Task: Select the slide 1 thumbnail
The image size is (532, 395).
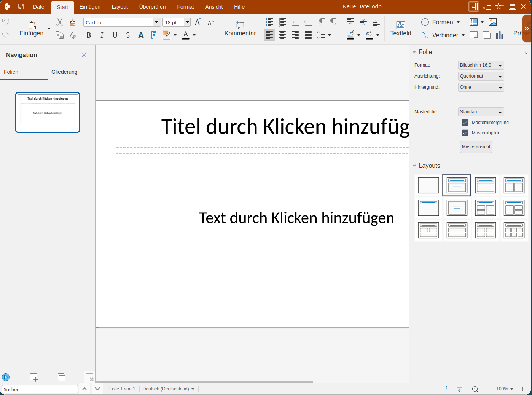Action: [48, 113]
